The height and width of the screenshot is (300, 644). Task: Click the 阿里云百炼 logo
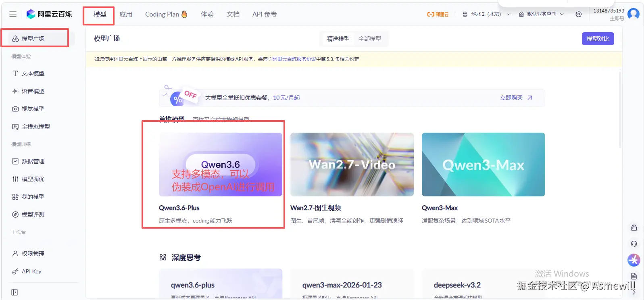pos(49,14)
